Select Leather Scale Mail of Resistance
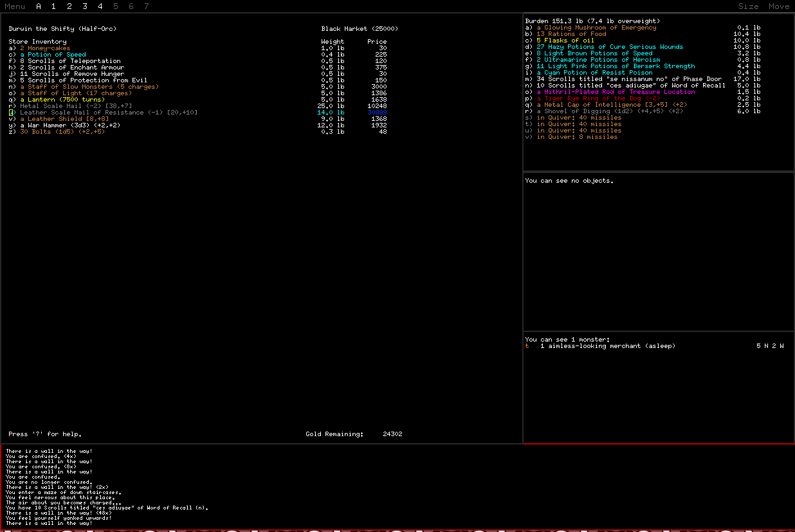The height and width of the screenshot is (532, 795). tap(198, 113)
